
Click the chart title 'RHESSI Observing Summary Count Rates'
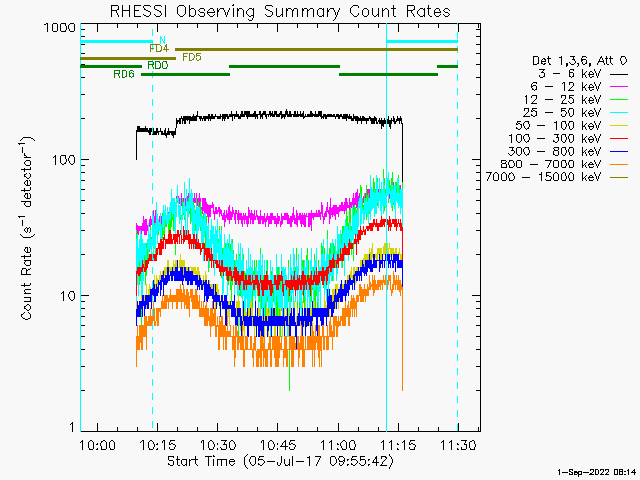pyautogui.click(x=280, y=11)
